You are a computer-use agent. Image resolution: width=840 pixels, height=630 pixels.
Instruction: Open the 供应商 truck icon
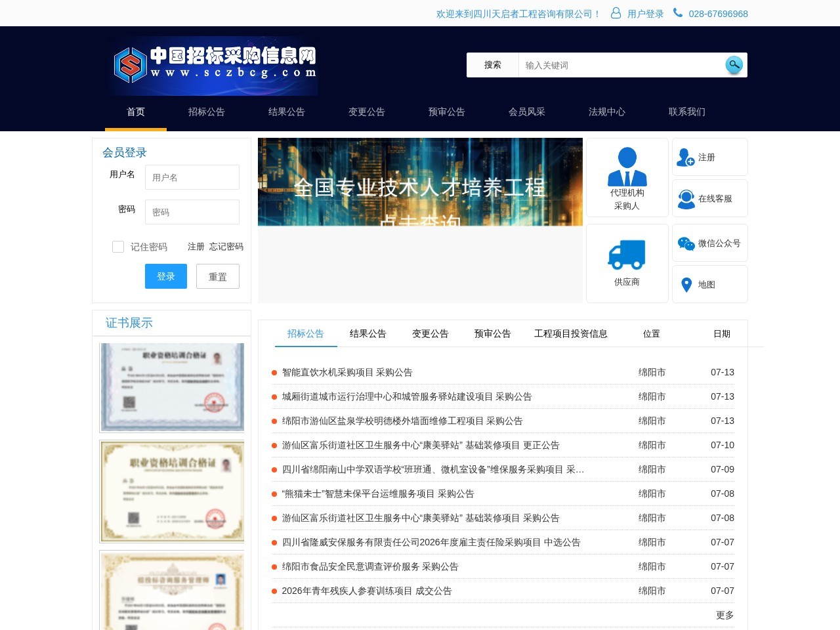pyautogui.click(x=627, y=255)
